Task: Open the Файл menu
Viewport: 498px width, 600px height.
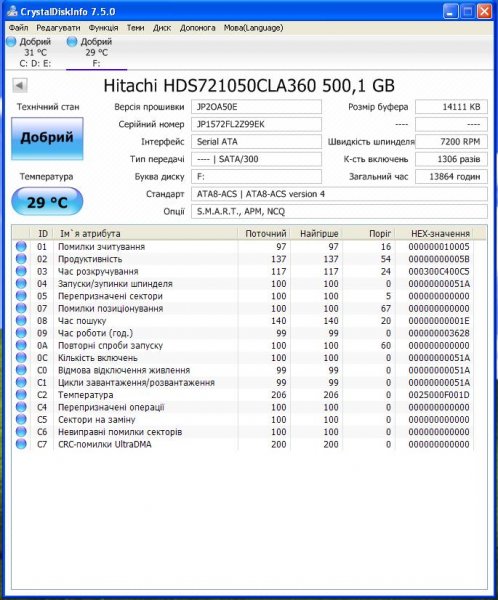Action: click(x=18, y=28)
